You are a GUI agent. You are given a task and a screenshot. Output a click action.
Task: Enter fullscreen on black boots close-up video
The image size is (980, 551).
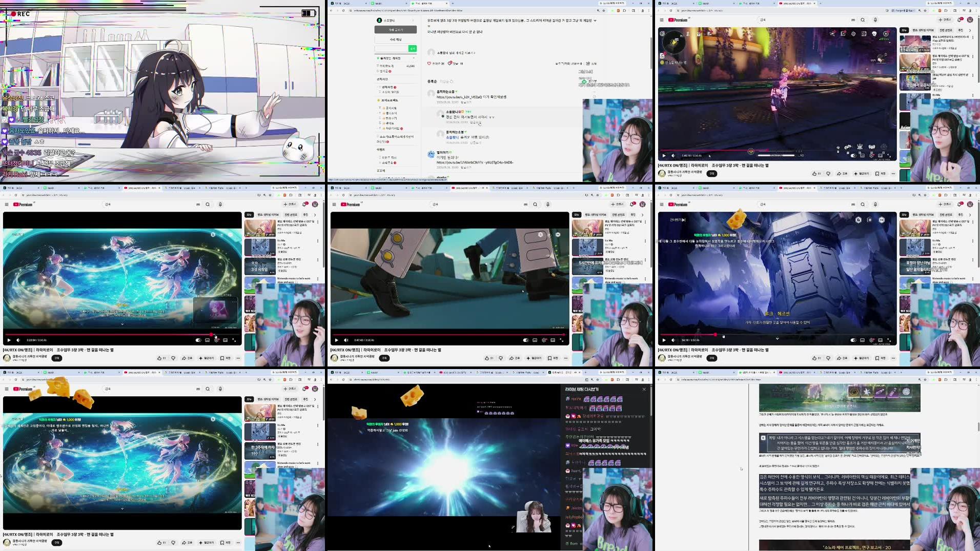tap(562, 340)
